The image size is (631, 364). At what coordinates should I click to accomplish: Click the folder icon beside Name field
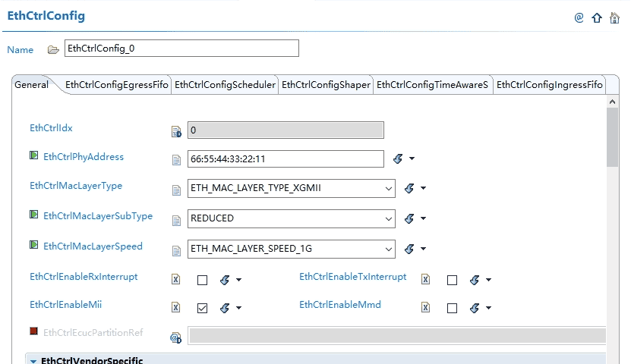tap(53, 49)
